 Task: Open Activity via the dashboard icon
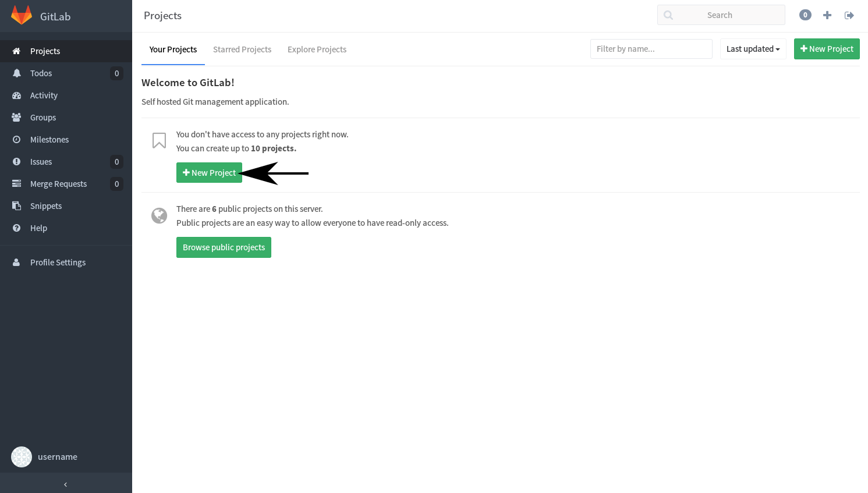point(16,95)
